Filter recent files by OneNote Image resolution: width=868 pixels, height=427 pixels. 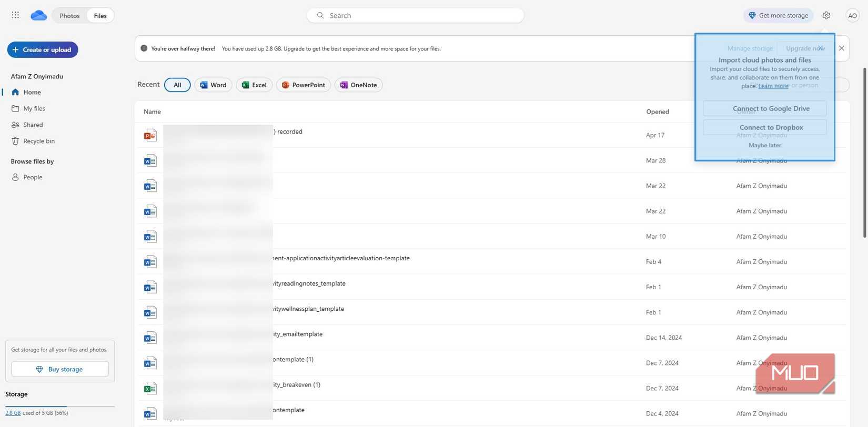point(358,85)
